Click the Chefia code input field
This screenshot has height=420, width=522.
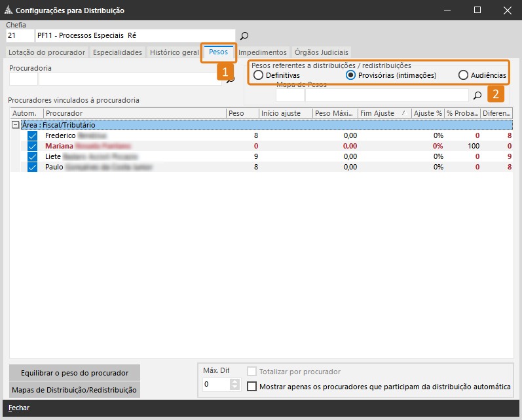[20, 35]
